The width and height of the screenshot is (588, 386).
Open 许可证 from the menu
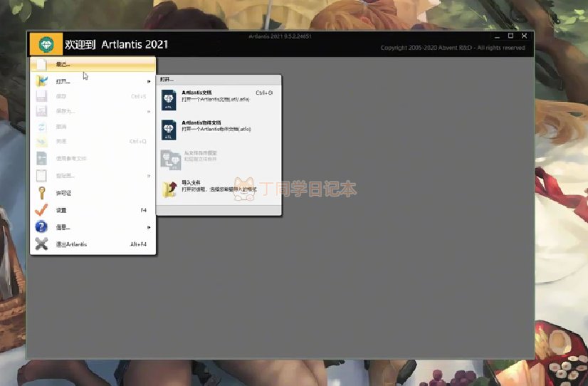pyautogui.click(x=63, y=193)
